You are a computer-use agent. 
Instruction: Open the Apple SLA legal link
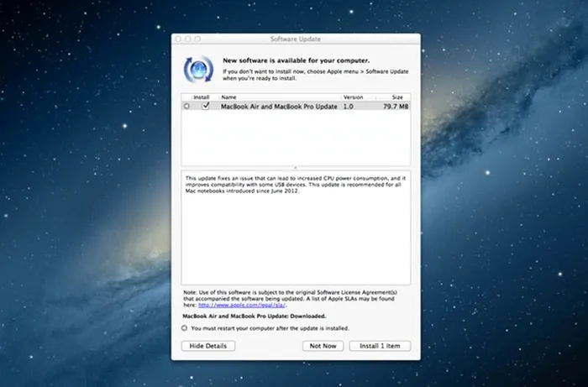click(x=242, y=305)
